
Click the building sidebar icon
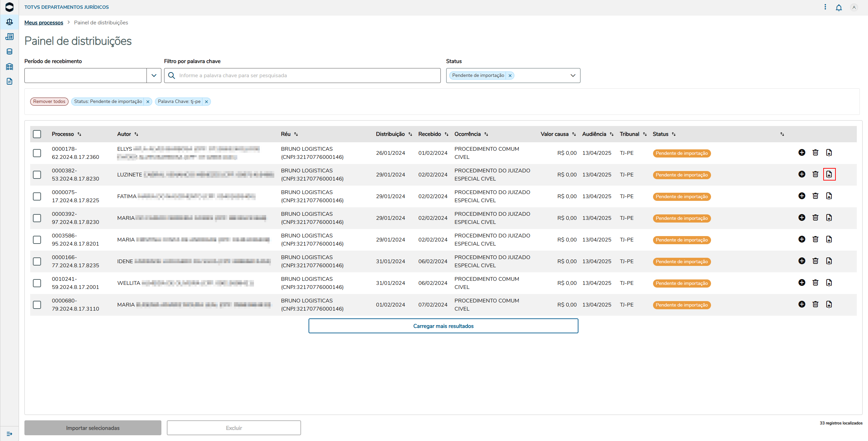pyautogui.click(x=9, y=66)
